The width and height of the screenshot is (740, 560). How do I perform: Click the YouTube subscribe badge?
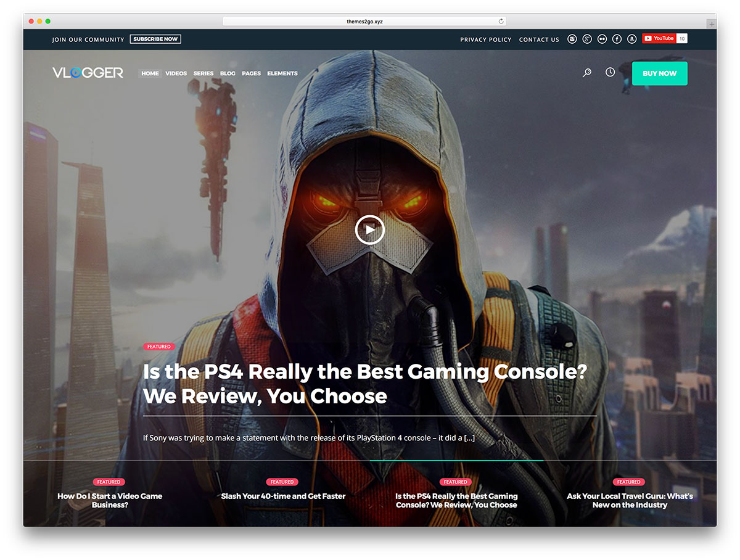(659, 38)
